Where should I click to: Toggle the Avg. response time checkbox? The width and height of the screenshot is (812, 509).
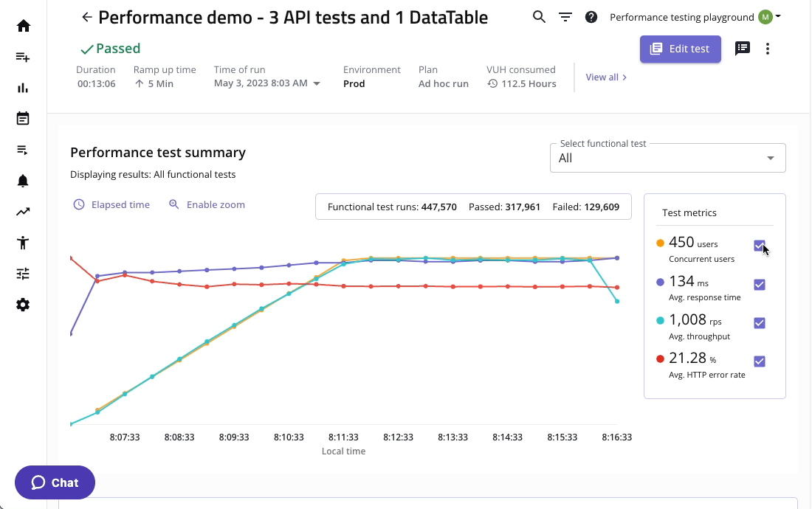pyautogui.click(x=759, y=285)
